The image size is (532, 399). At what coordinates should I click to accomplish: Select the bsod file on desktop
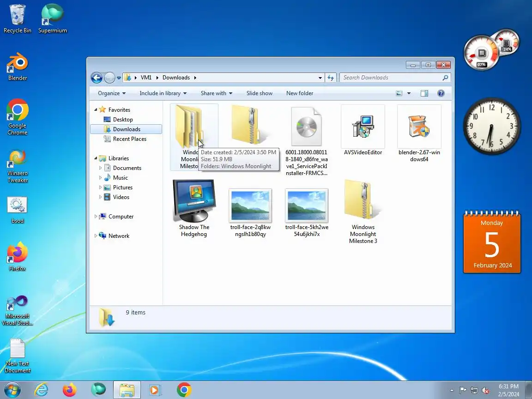17,210
